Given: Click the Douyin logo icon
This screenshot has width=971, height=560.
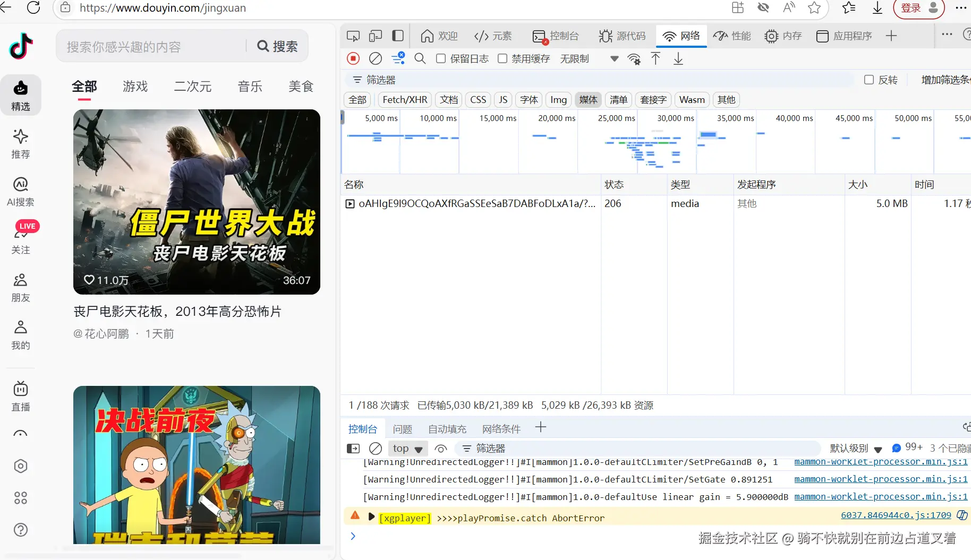Looking at the screenshot, I should pos(21,46).
